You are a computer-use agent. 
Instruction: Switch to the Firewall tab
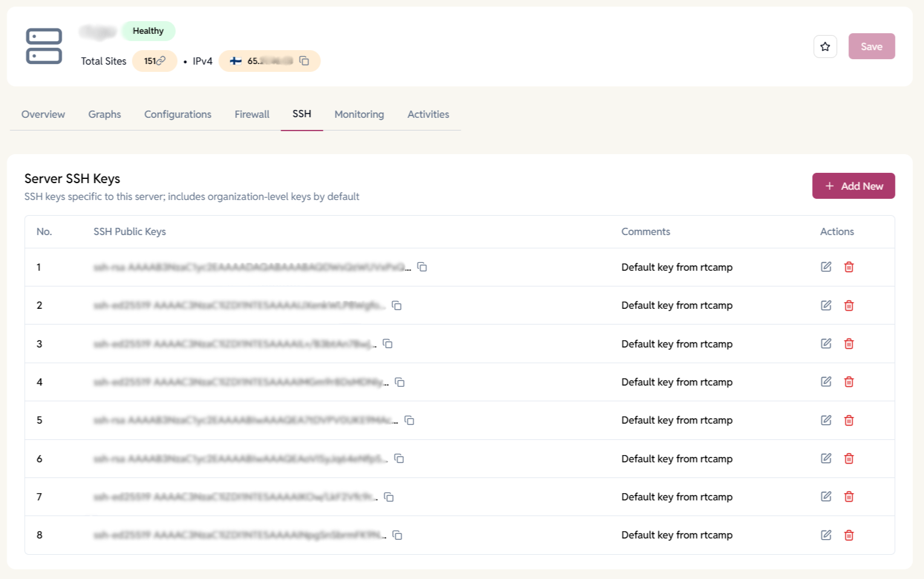252,114
